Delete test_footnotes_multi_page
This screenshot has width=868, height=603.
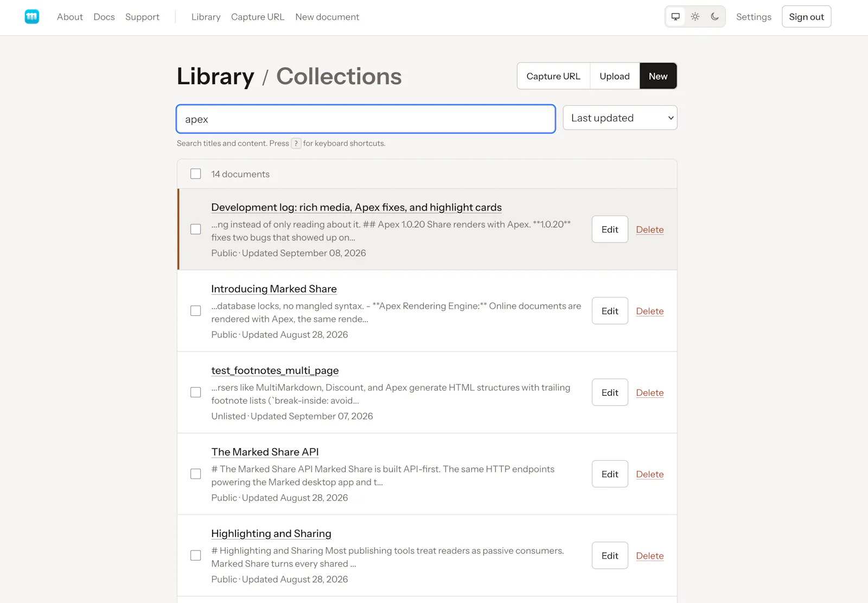pyautogui.click(x=650, y=392)
